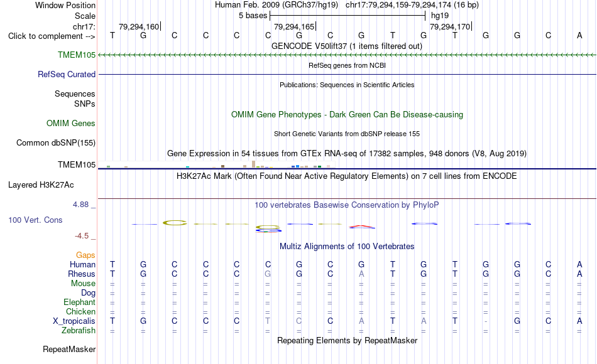Click the SNPs track label
The width and height of the screenshot is (597, 364).
click(85, 104)
